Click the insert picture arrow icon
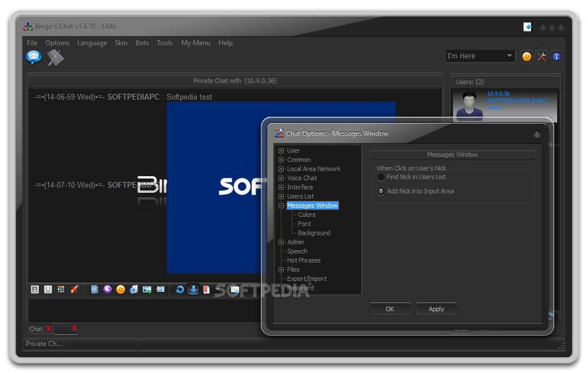Image resolution: width=588 pixels, height=373 pixels. click(x=160, y=289)
